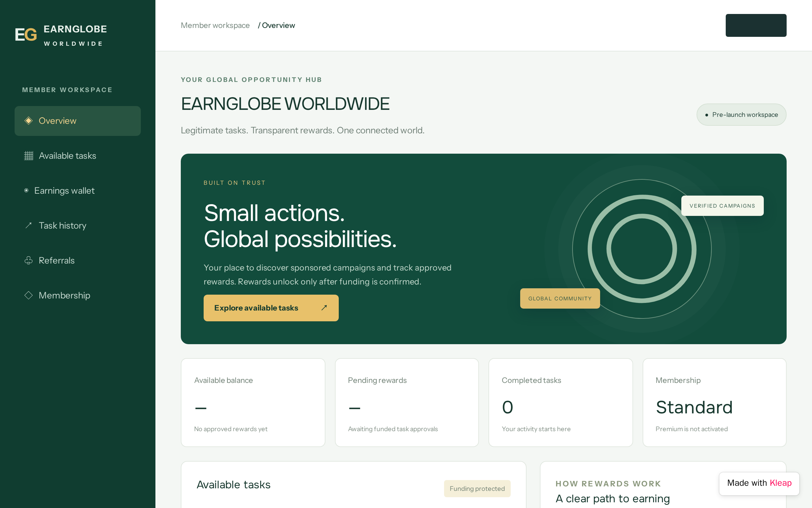Select Task history in sidebar
Image resolution: width=812 pixels, height=508 pixels.
(77, 226)
